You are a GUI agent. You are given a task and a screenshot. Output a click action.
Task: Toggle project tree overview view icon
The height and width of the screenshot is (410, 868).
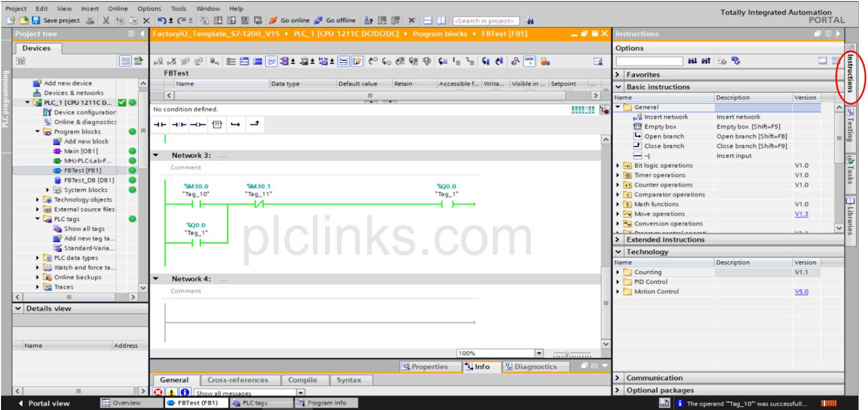125,61
